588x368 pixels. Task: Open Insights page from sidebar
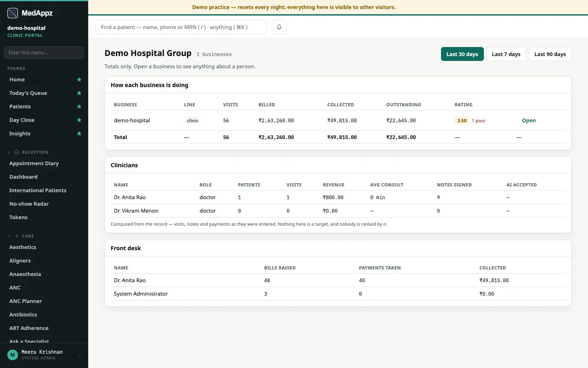coord(20,134)
